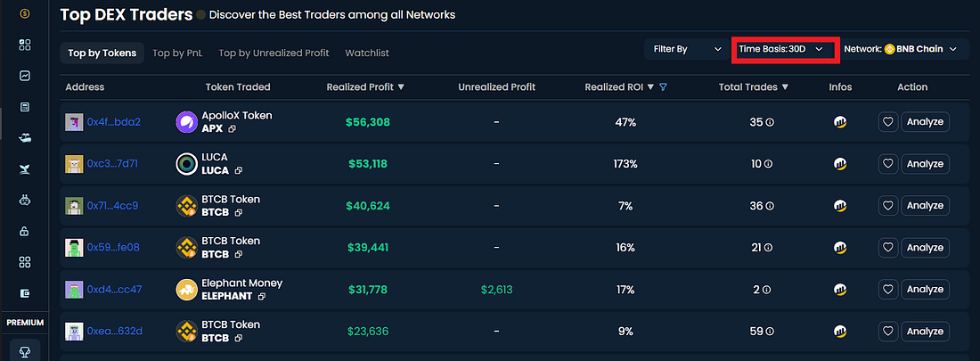Toggle heart for the ELEPHANT trader row

[x=888, y=289]
